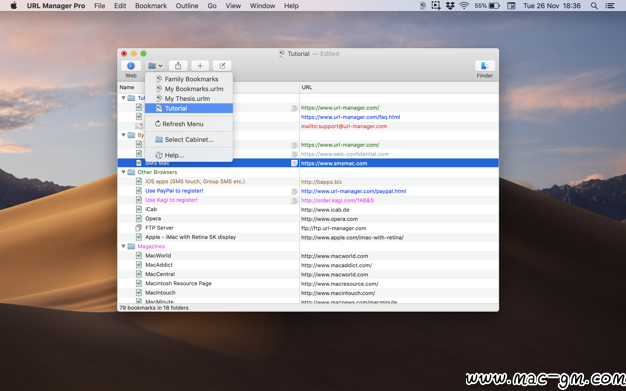Screen dimensions: 626x391
Task: Collapse the Other Browsers folder
Action: coord(123,172)
